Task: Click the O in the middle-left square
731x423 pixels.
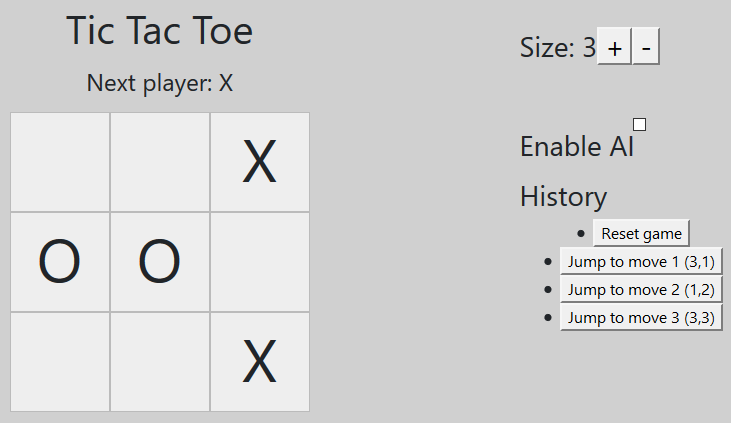Action: tap(60, 262)
